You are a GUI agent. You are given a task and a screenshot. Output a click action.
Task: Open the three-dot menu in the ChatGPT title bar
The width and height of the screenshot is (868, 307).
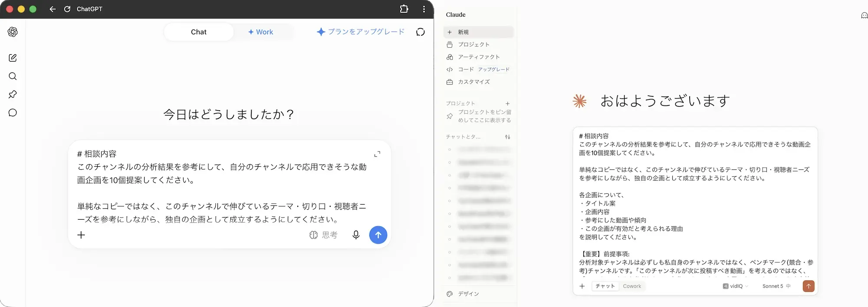424,9
